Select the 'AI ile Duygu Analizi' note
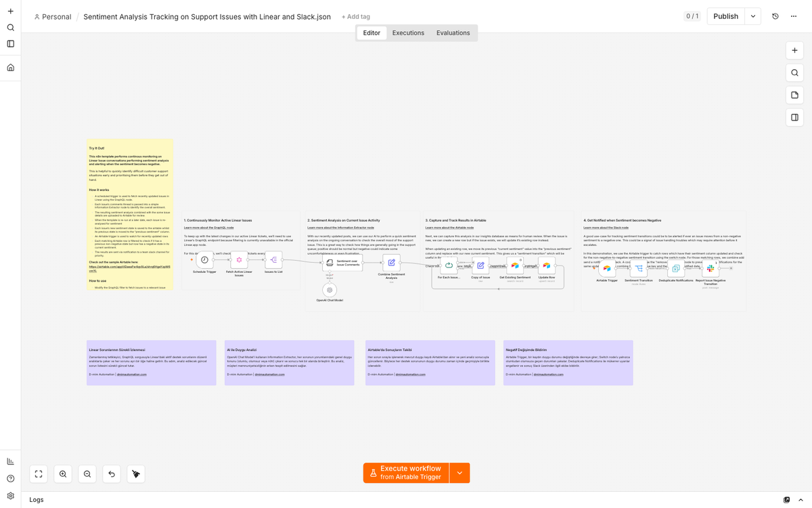Image resolution: width=812 pixels, height=508 pixels. (290, 363)
